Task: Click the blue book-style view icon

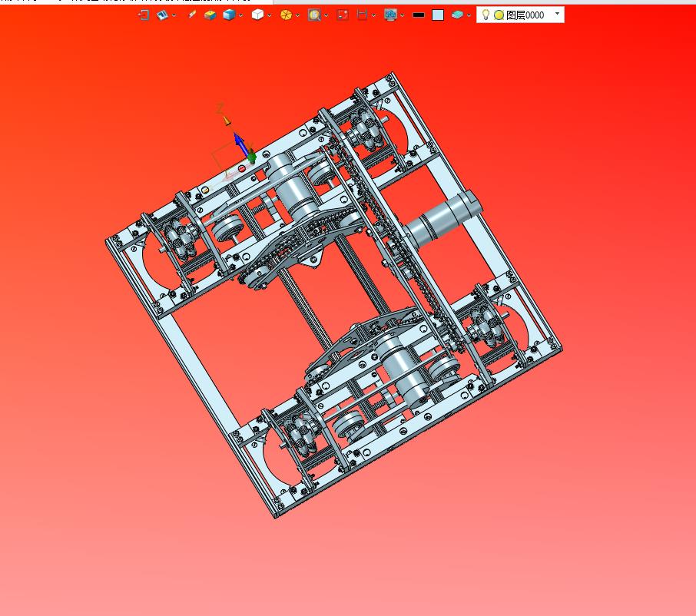Action: 162,15
